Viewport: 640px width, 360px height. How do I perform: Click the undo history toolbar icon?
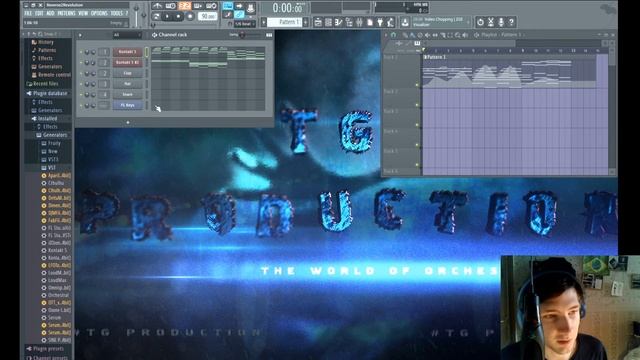480,22
